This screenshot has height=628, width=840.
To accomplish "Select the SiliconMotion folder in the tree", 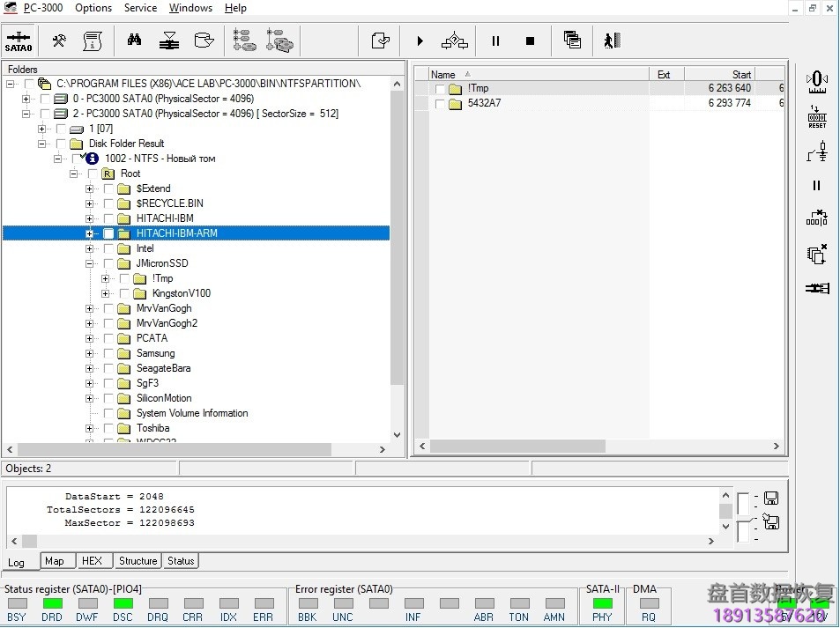I will tap(162, 398).
